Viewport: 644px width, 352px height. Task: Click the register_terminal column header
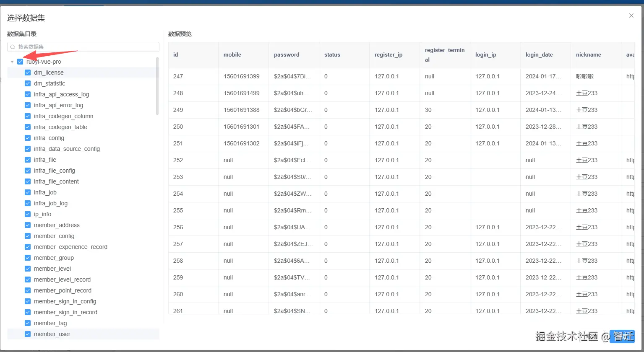coord(445,55)
